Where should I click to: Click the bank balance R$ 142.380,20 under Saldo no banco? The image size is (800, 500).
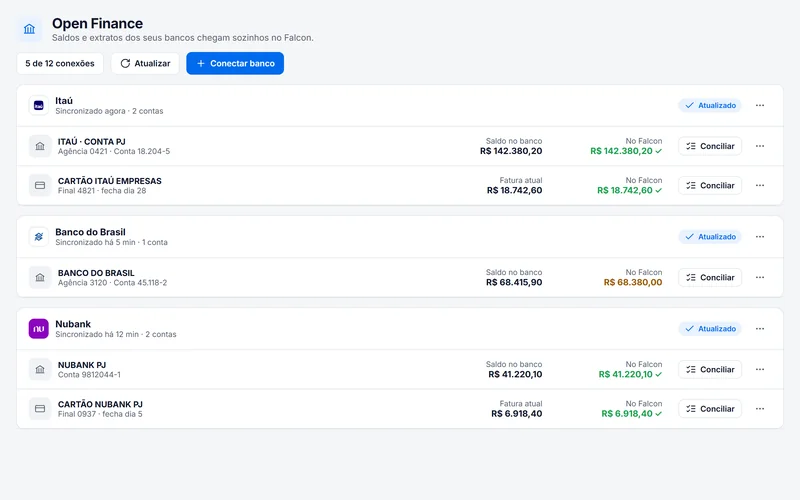pyautogui.click(x=511, y=151)
